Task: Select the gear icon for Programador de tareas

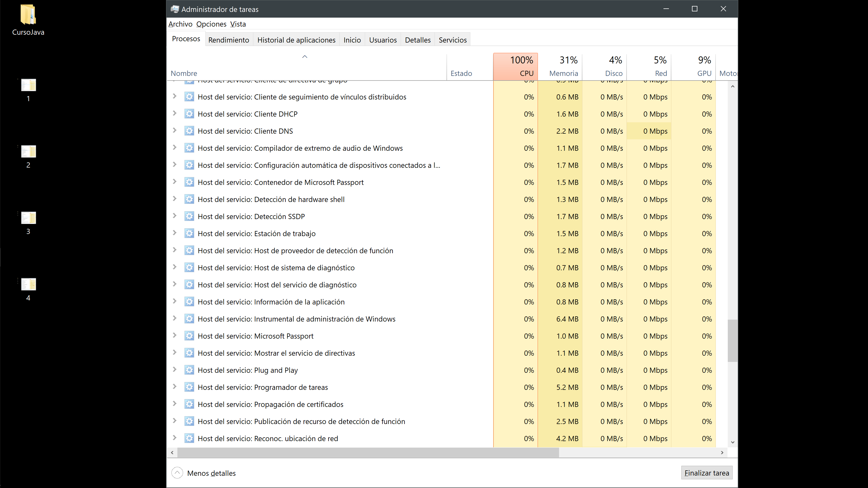Action: click(189, 387)
